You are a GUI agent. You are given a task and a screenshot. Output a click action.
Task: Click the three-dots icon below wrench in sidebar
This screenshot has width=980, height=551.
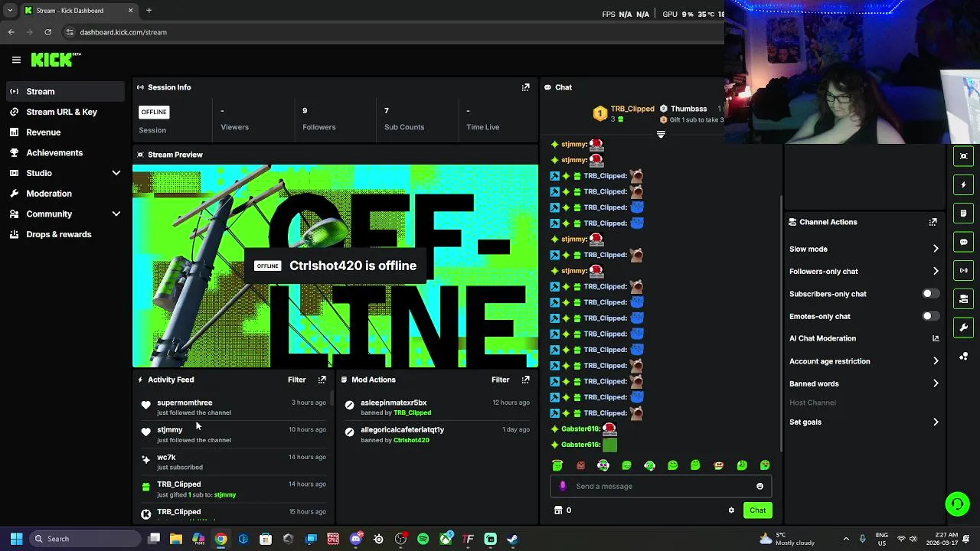[963, 357]
